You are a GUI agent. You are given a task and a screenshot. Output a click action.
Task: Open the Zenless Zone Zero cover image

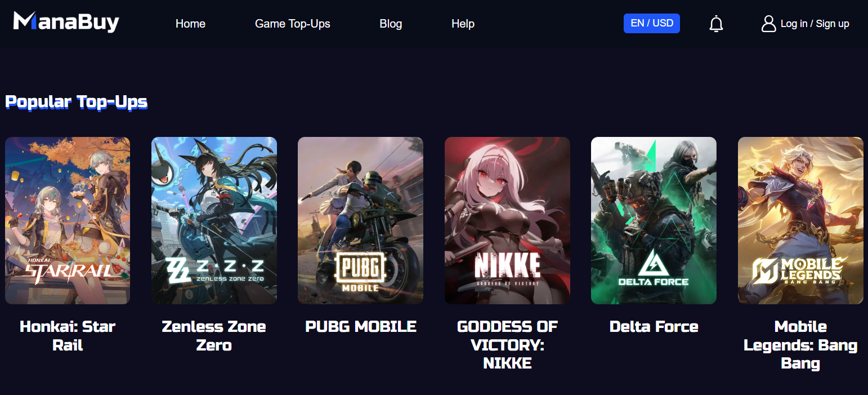(214, 220)
